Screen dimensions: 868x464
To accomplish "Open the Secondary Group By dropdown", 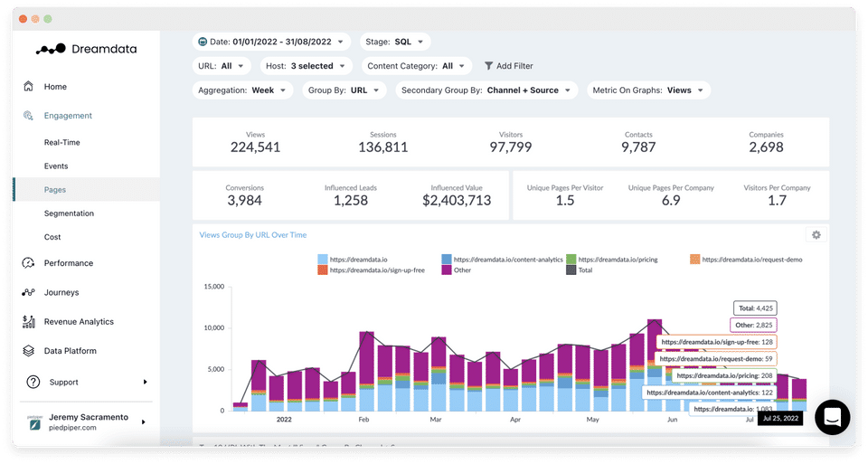I will coord(486,90).
